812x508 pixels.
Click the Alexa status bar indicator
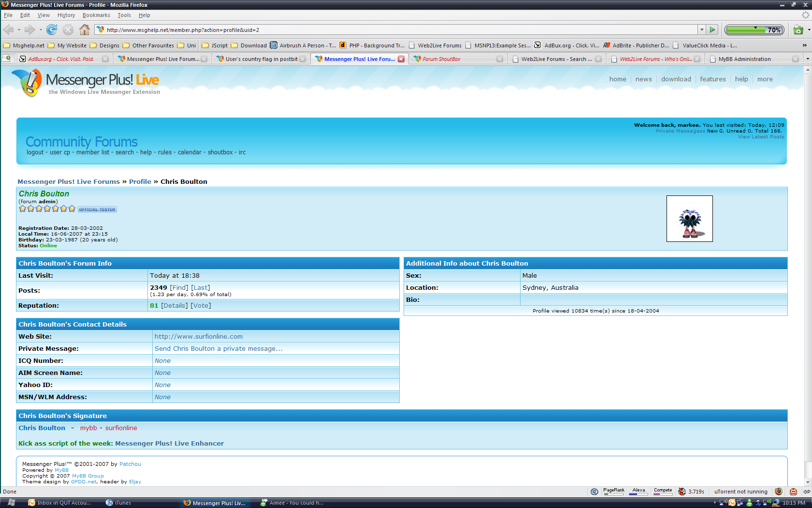[x=639, y=492]
